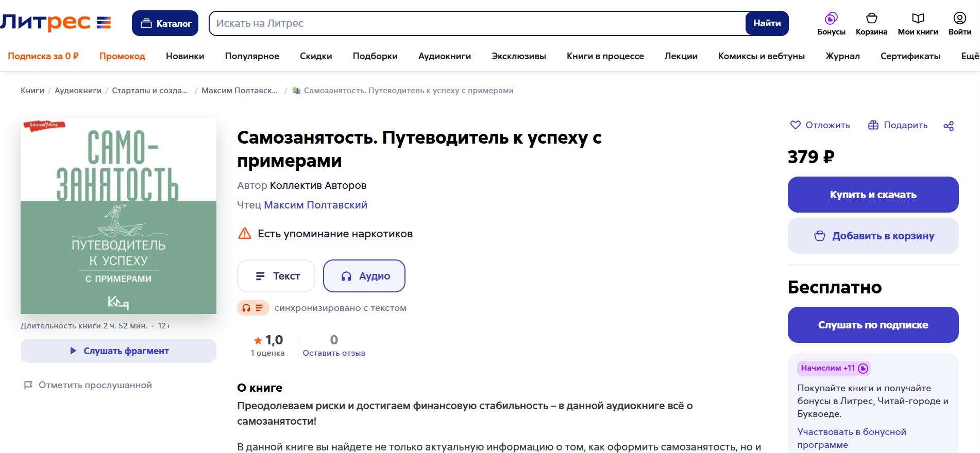
Task: Focus the Искать на Литрес search field
Action: 478,23
